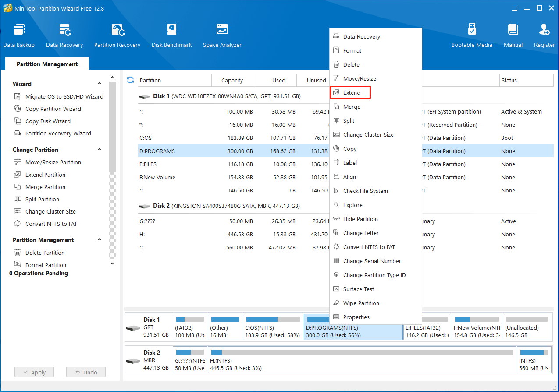Pick Convert NTFS to FAT in context menu
The width and height of the screenshot is (559, 392).
tap(376, 247)
